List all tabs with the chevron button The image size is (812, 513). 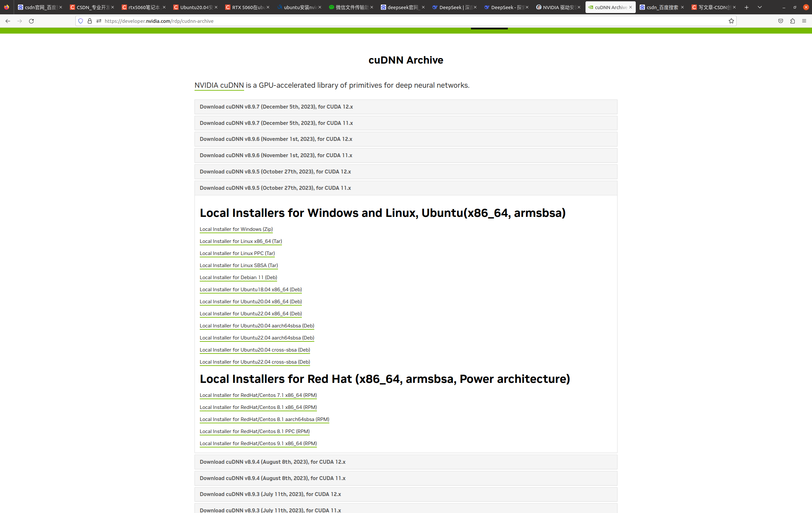(x=760, y=7)
